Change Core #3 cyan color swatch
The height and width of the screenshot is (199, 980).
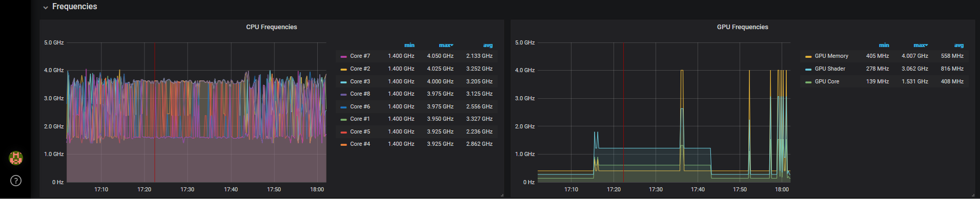tap(343, 82)
